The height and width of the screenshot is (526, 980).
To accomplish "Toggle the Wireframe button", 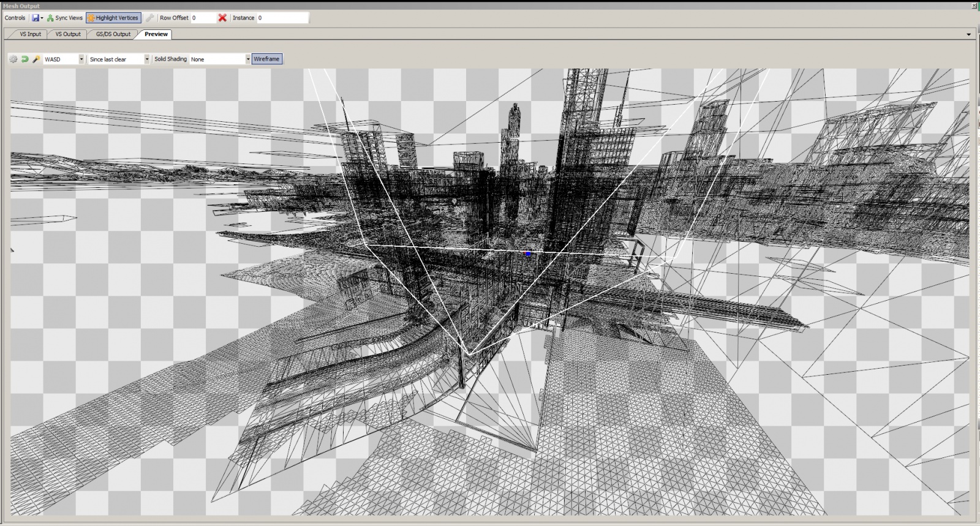I will tap(266, 59).
